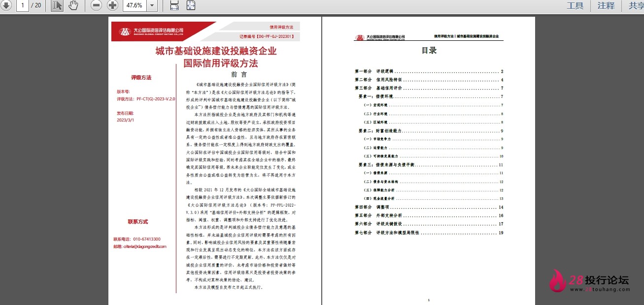Choose the fit full page view icon
644x305 pixels.
pyautogui.click(x=191, y=6)
